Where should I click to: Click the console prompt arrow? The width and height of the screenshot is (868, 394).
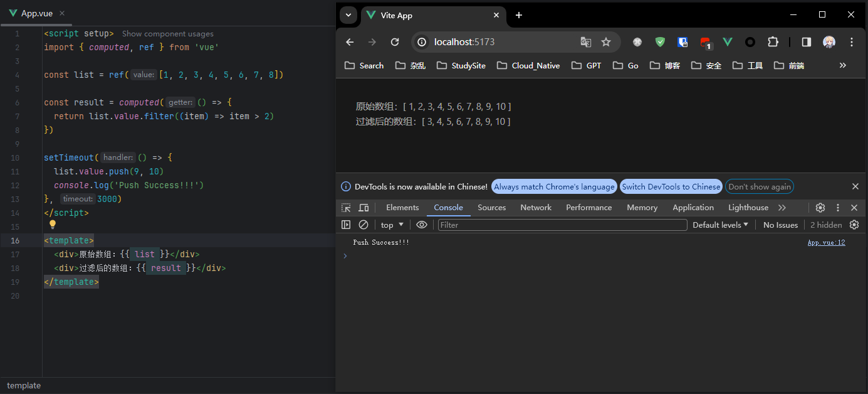click(345, 255)
